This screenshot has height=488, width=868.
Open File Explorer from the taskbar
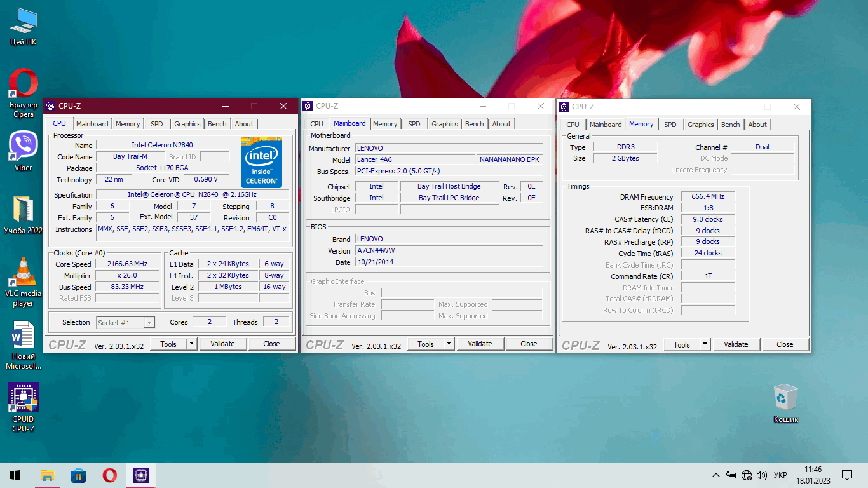(x=47, y=475)
